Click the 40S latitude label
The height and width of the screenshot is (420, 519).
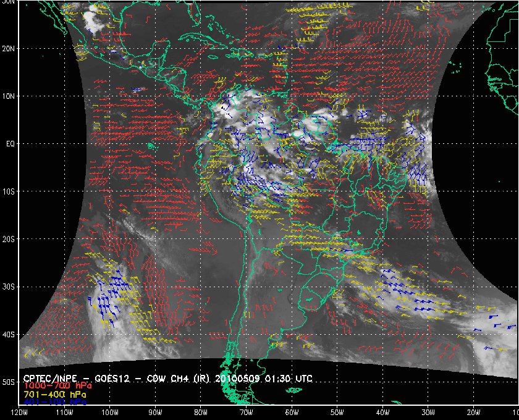[8, 334]
